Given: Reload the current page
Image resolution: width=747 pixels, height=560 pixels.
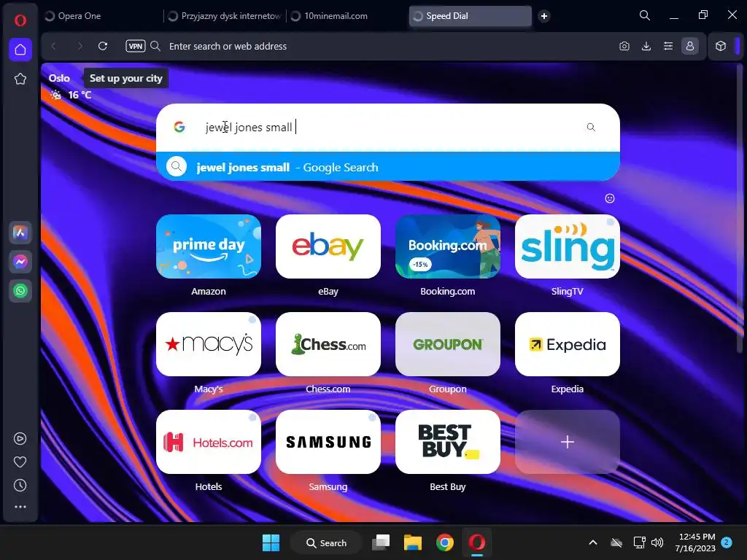Looking at the screenshot, I should coord(102,46).
